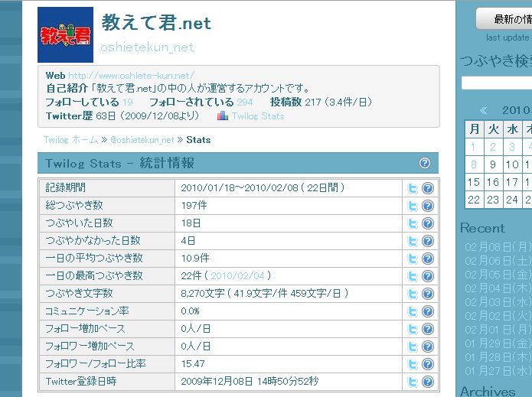The width and height of the screenshot is (532, 397).
Task: Open help icon in Twilog Stats header
Action: (424, 163)
